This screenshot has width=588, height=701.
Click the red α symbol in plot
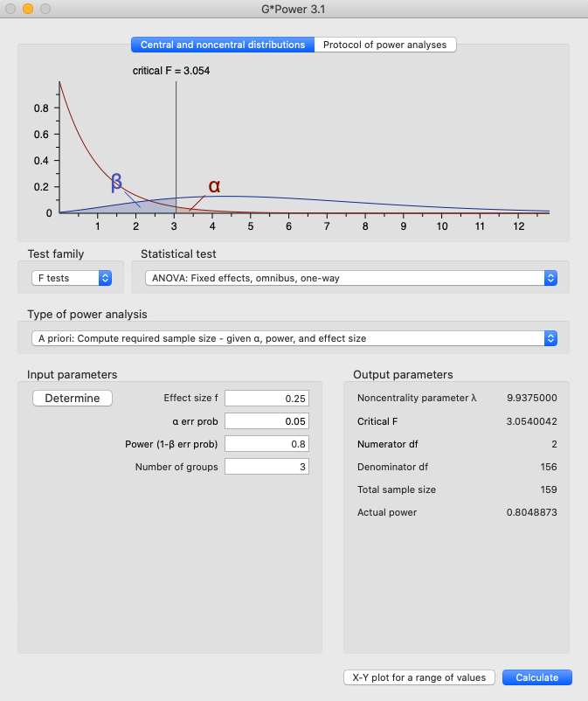214,186
